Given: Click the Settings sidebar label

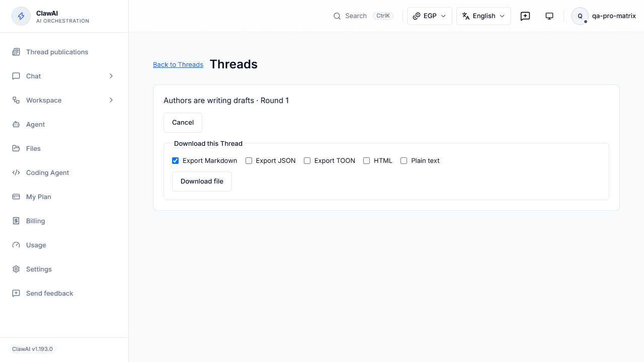Looking at the screenshot, I should (39, 269).
